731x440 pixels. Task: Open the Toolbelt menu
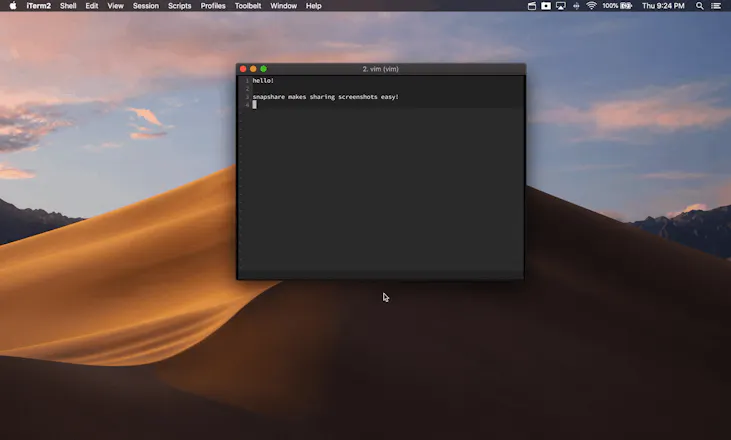(x=248, y=6)
